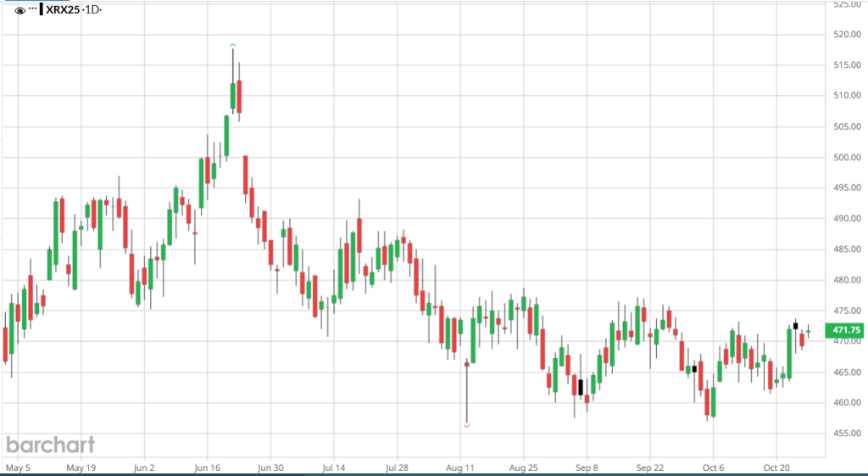868x476 pixels.
Task: Click the Oct 20 date axis label
Action: (776, 467)
